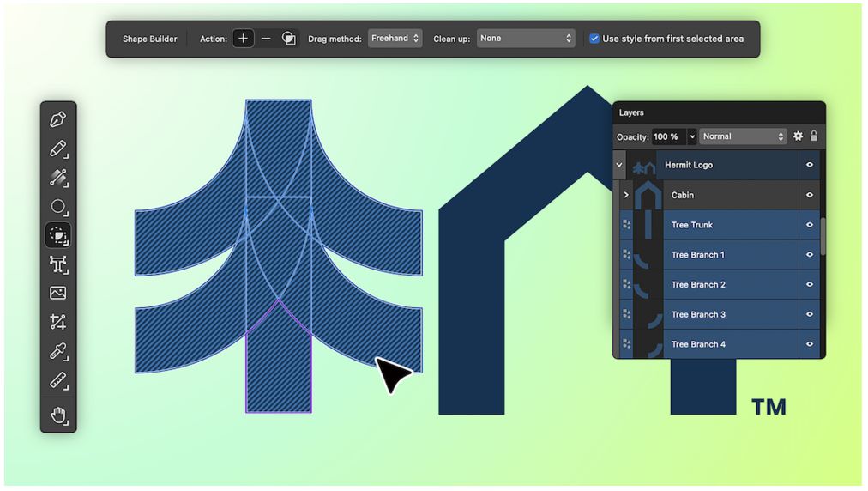Click the Color Picker eyedropper tool
The width and height of the screenshot is (868, 491).
click(58, 351)
